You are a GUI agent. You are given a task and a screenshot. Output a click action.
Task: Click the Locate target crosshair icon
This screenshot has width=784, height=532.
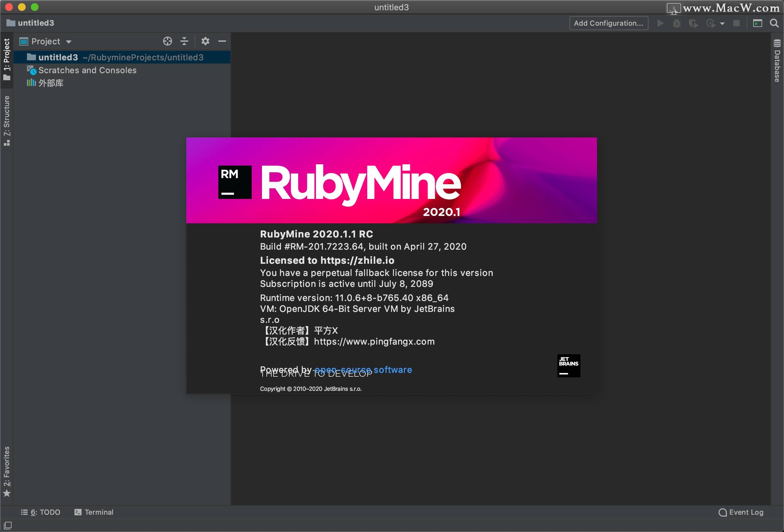point(167,41)
